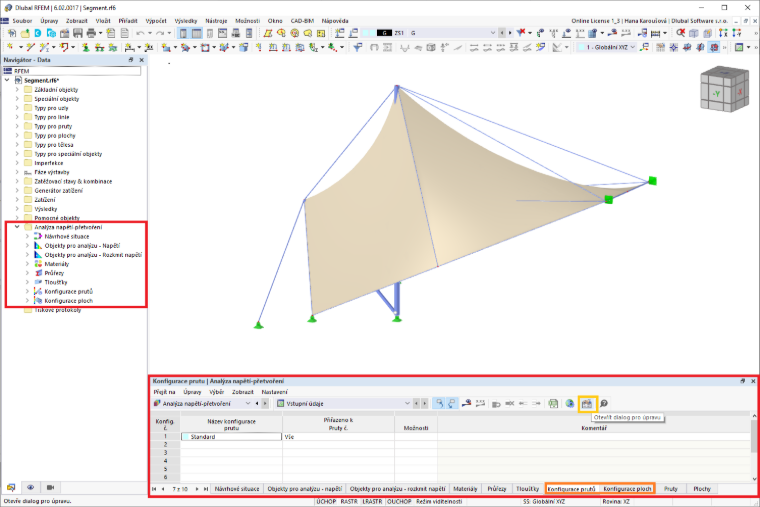Click the funnel filter icon in second toolbar

pos(357,47)
